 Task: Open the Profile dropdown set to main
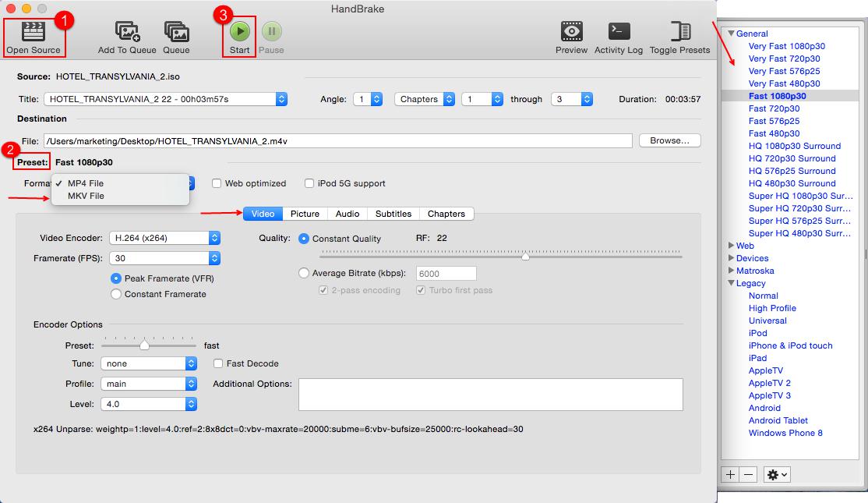pos(149,384)
